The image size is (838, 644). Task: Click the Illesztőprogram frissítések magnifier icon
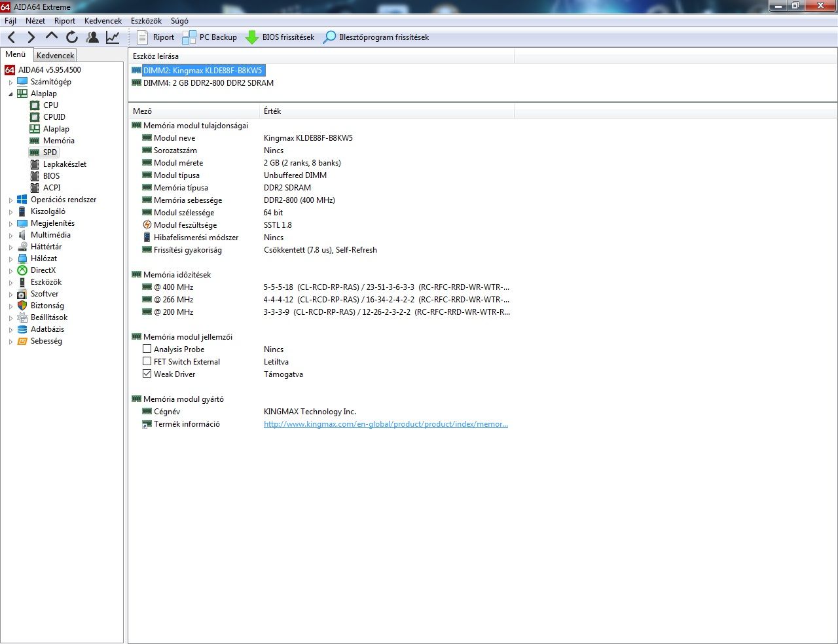tap(330, 37)
